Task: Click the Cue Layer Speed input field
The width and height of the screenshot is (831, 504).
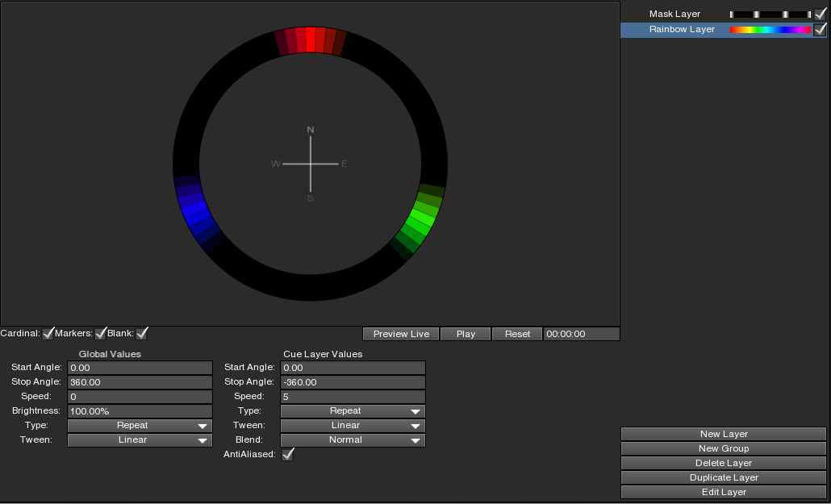Action: pyautogui.click(x=353, y=397)
